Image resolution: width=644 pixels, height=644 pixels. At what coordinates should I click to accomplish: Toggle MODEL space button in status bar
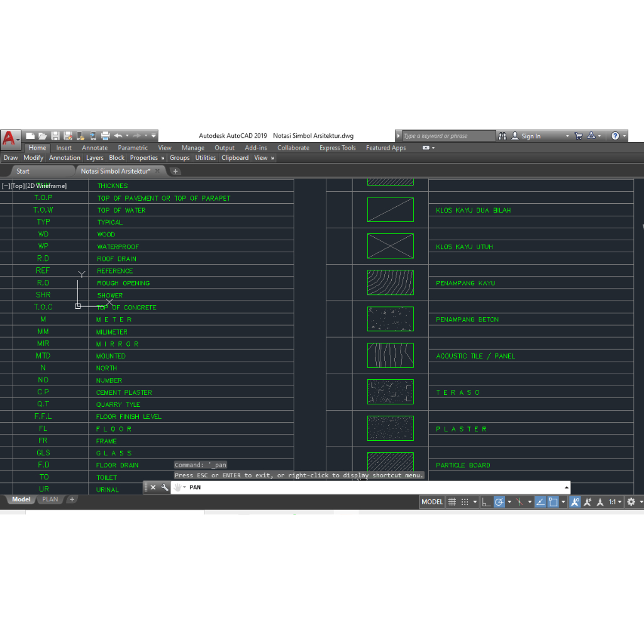[x=432, y=502]
